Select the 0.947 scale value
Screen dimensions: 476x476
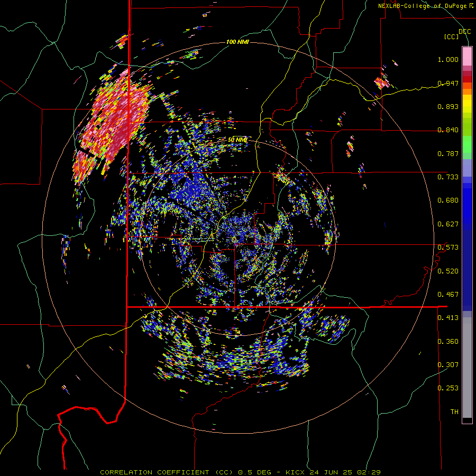coord(448,83)
